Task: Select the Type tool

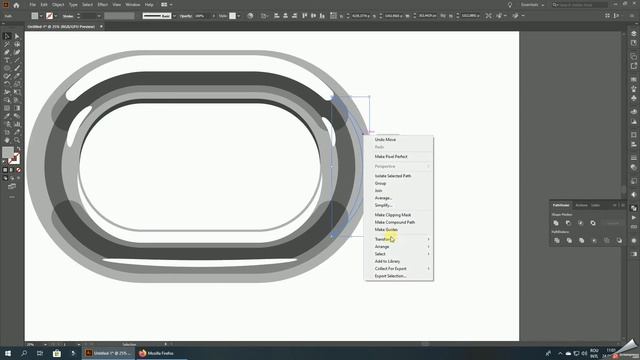Action: 7,60
